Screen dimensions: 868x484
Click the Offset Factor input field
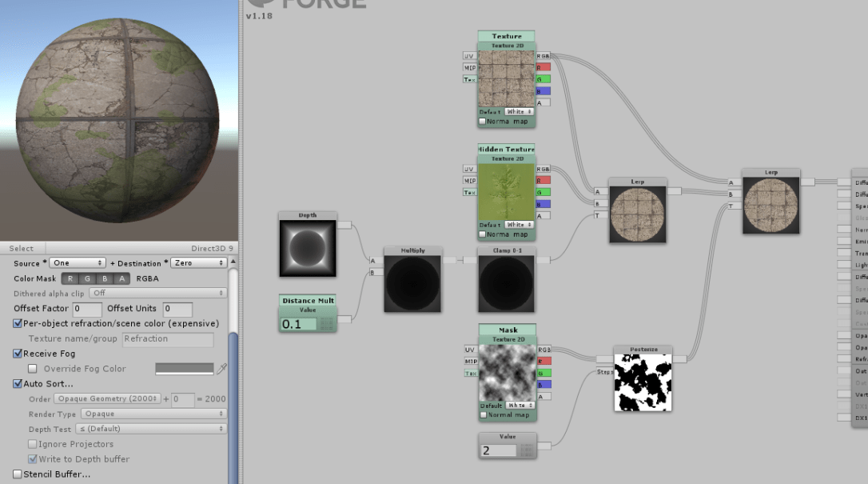pos(87,309)
